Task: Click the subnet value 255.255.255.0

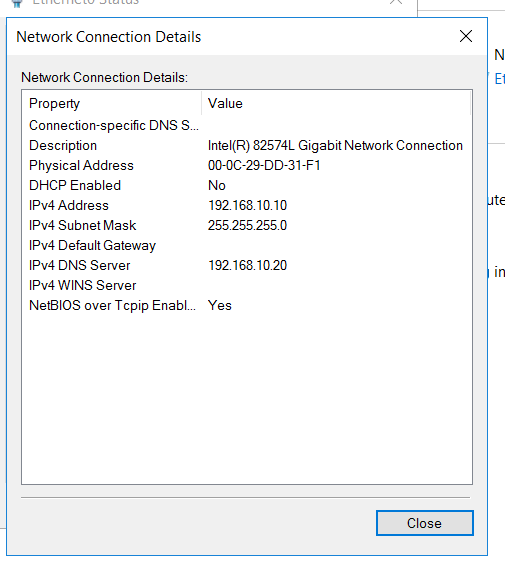Action: [247, 225]
